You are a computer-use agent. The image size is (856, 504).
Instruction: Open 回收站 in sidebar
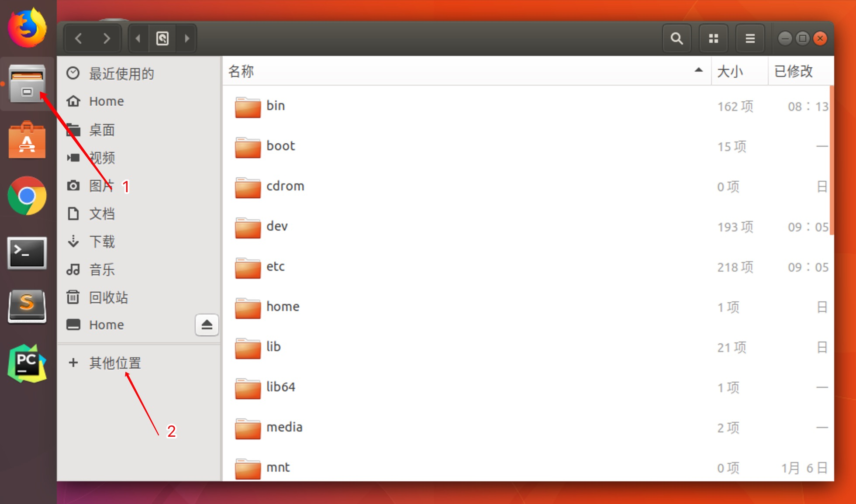[139, 297]
